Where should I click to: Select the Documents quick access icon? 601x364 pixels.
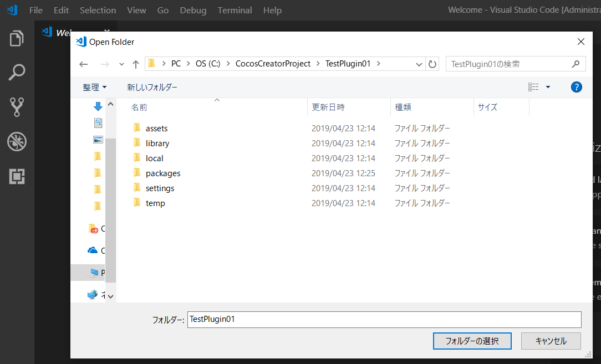click(98, 122)
